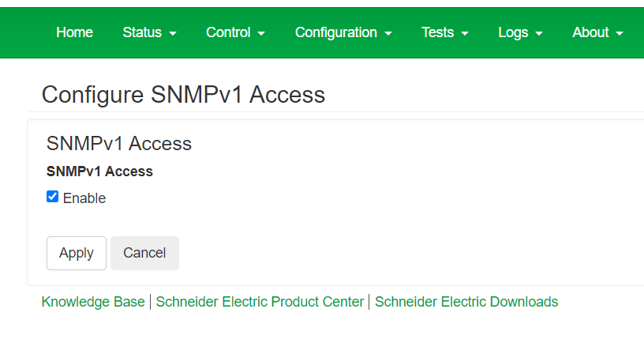Open the Configuration menu
The image size is (644, 354).
343,32
